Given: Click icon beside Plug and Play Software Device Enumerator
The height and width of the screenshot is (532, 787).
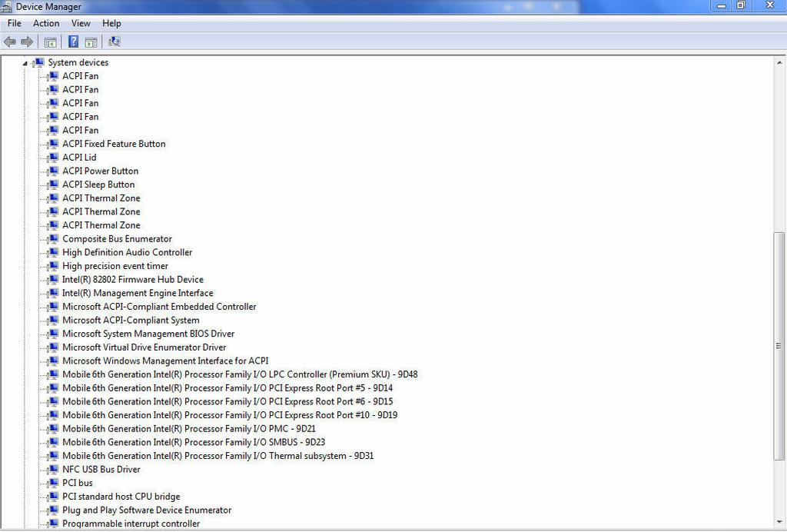Looking at the screenshot, I should [53, 510].
